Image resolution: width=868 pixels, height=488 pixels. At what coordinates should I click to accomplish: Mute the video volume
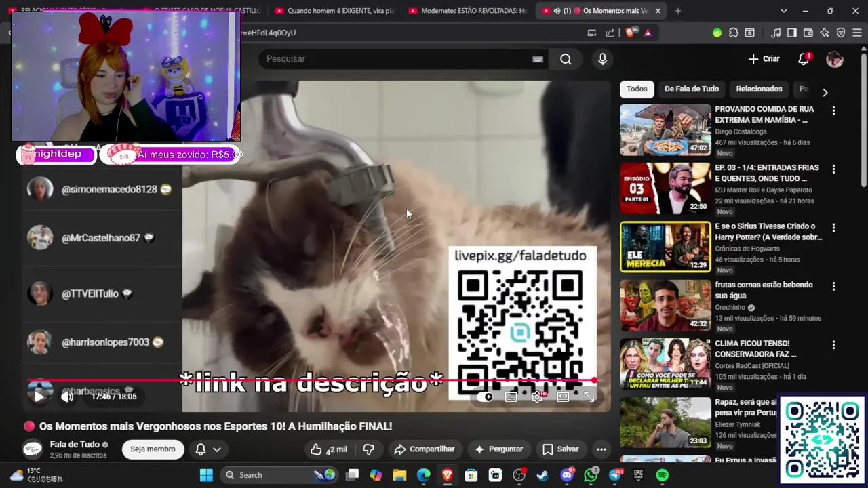point(67,396)
